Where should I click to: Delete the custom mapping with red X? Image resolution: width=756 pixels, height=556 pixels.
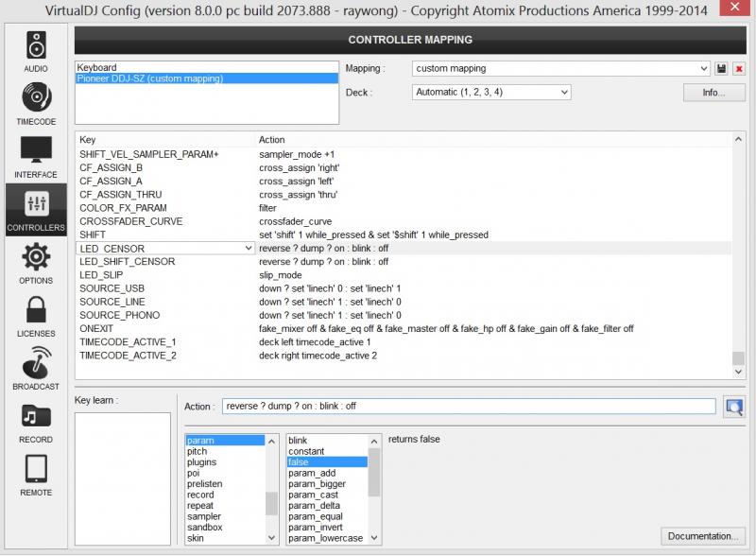point(738,69)
